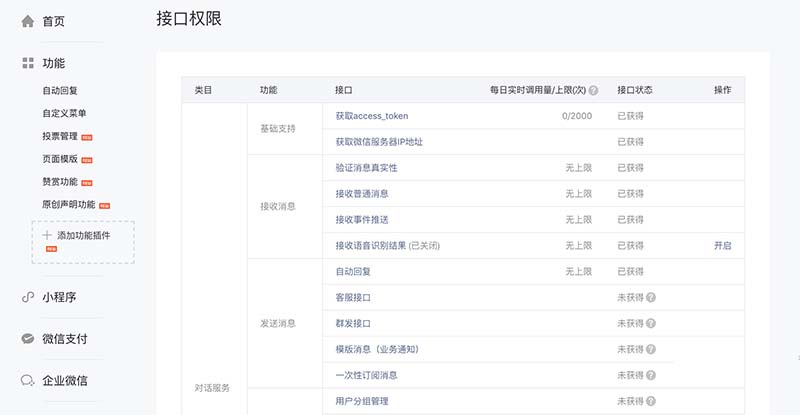Click the 模版消息（业务通知）link
Viewport: 800px width, 415px height.
(377, 350)
